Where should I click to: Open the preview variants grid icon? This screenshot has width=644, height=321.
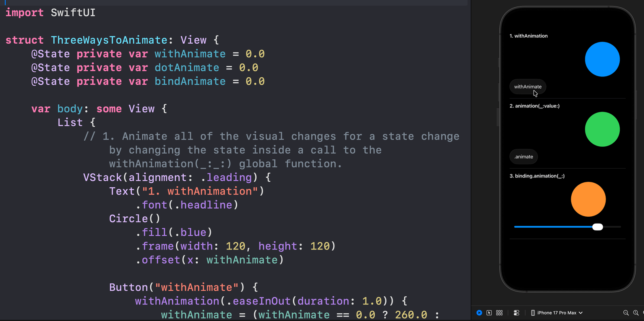499,313
